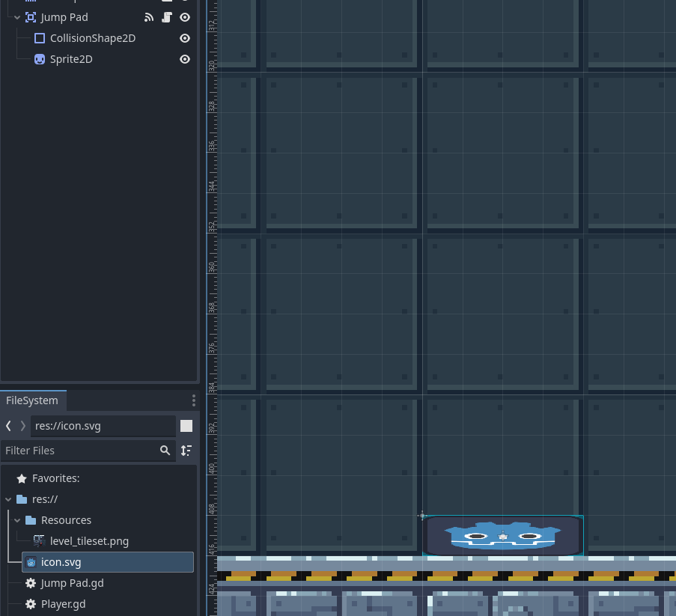Viewport: 676px width, 616px height.
Task: Toggle visibility of the Sprite2D node
Action: 185,59
